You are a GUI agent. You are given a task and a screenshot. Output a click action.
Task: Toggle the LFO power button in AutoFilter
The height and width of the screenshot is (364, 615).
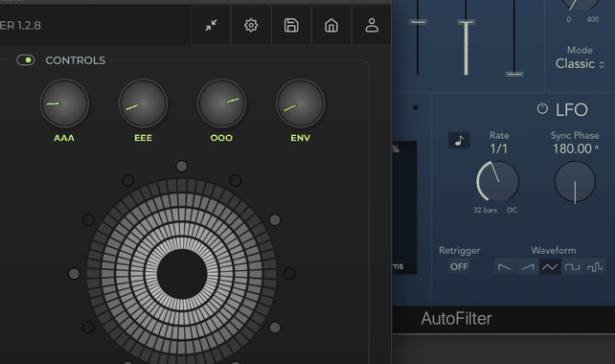pyautogui.click(x=542, y=108)
